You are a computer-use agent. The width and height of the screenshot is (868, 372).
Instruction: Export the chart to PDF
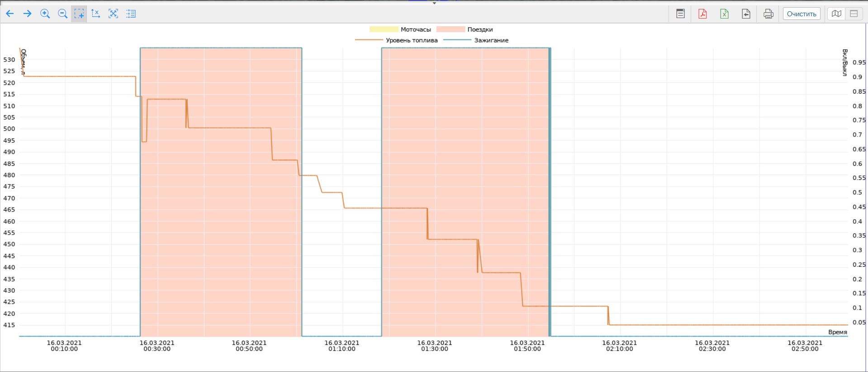pos(702,14)
